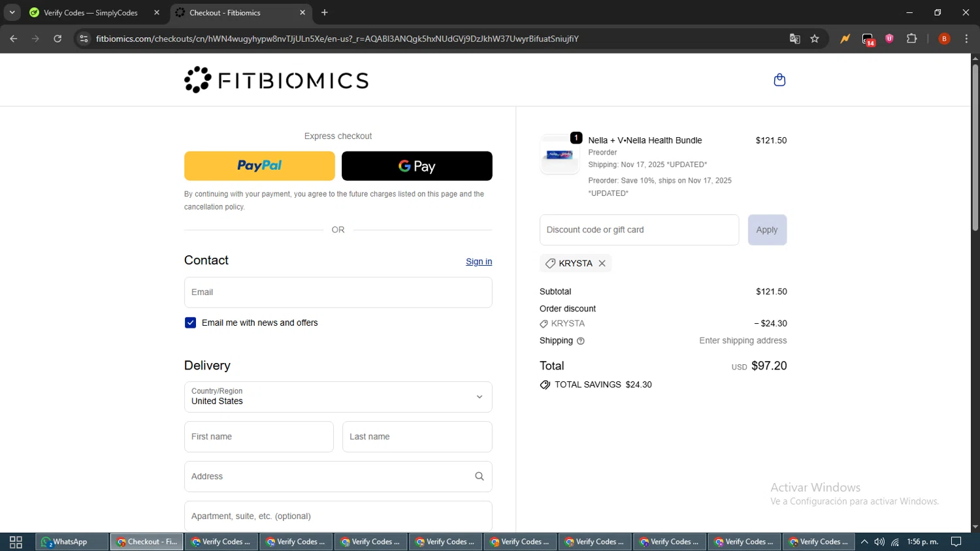Click the First name field
980x551 pixels.
(259, 437)
